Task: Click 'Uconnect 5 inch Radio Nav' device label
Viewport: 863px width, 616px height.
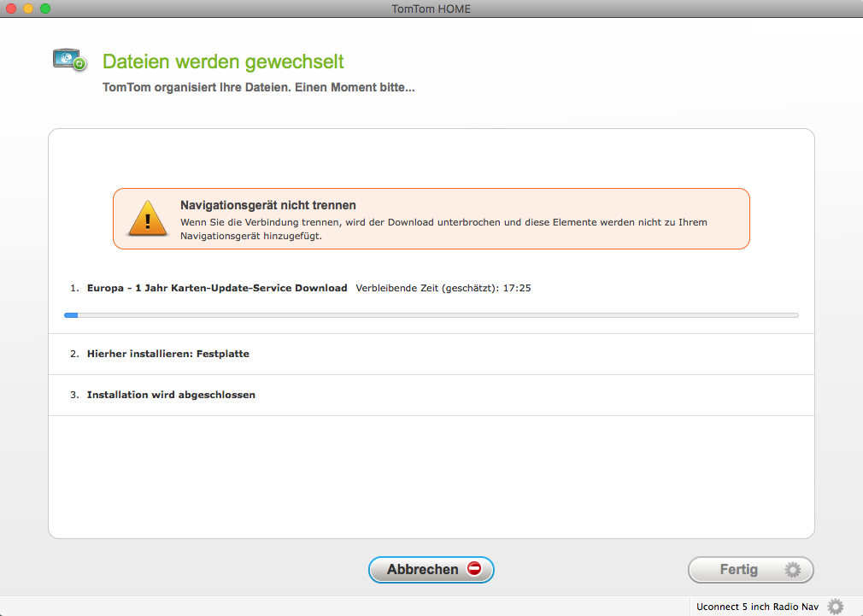Action: coord(757,607)
